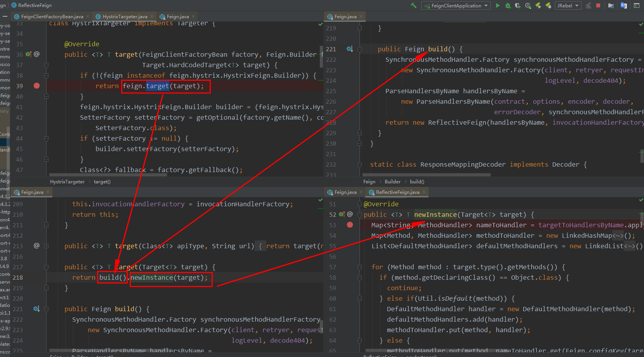Image resolution: width=644 pixels, height=357 pixels.
Task: Collapse the build() method fold at line 221 top-right
Action: (359, 49)
